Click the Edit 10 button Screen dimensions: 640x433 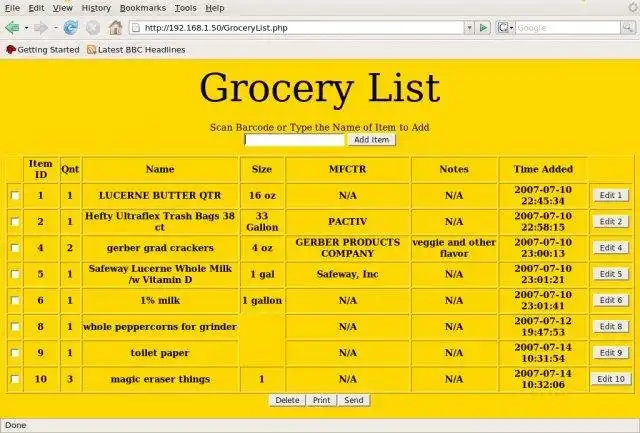point(611,379)
